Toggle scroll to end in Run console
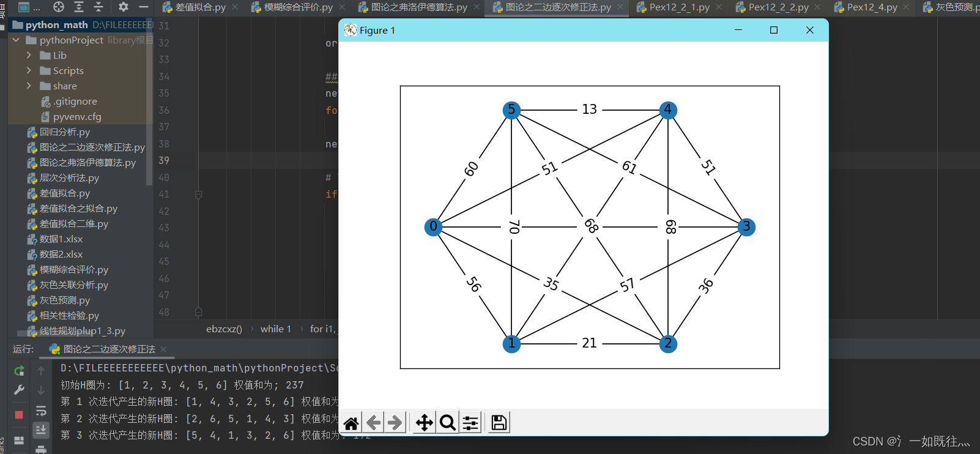This screenshot has width=980, height=454. click(x=41, y=430)
